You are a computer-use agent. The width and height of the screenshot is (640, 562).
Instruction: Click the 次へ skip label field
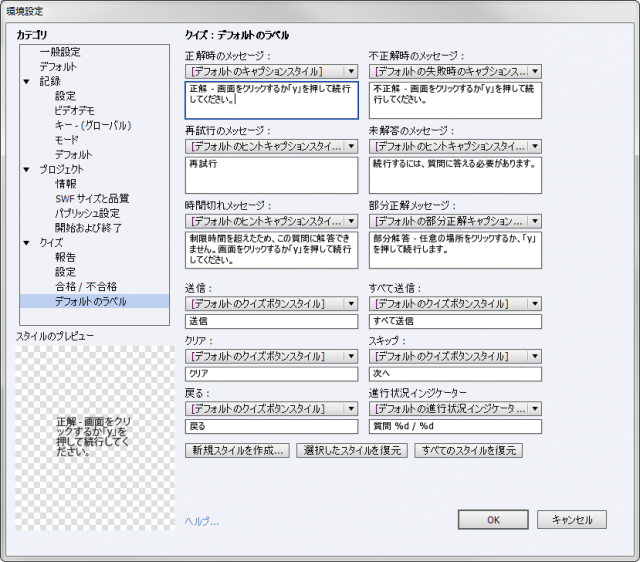(x=456, y=374)
